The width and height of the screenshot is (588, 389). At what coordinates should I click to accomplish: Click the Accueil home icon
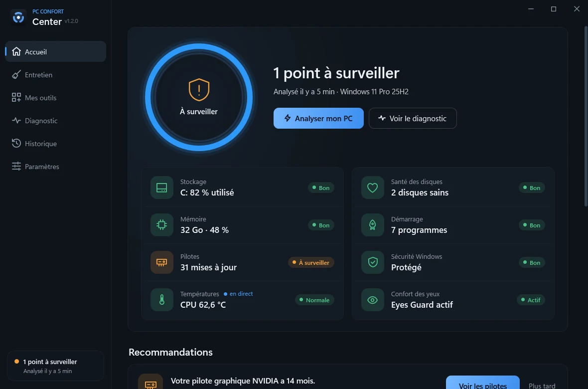(16, 51)
